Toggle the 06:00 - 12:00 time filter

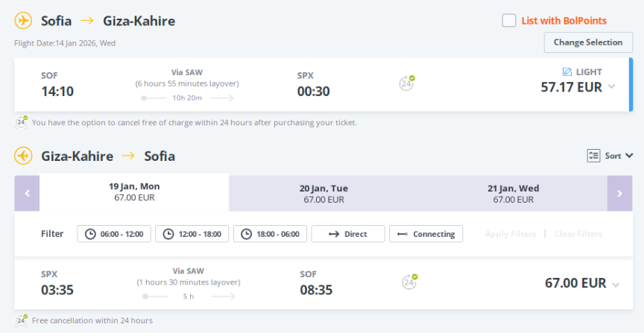click(x=114, y=234)
